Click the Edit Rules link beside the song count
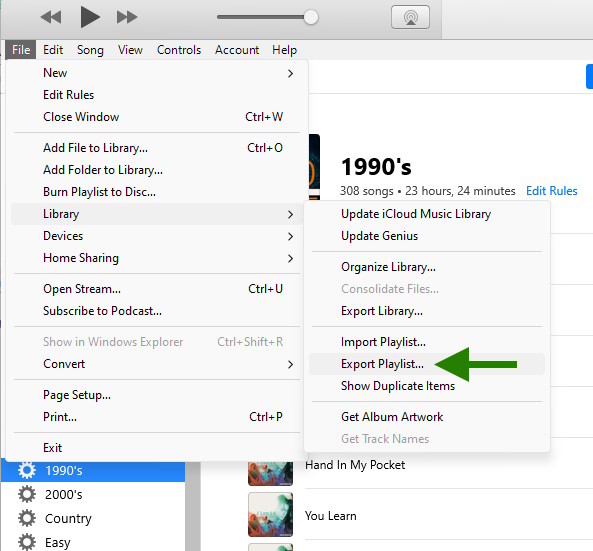Screen dimensions: 593x551 551,191
